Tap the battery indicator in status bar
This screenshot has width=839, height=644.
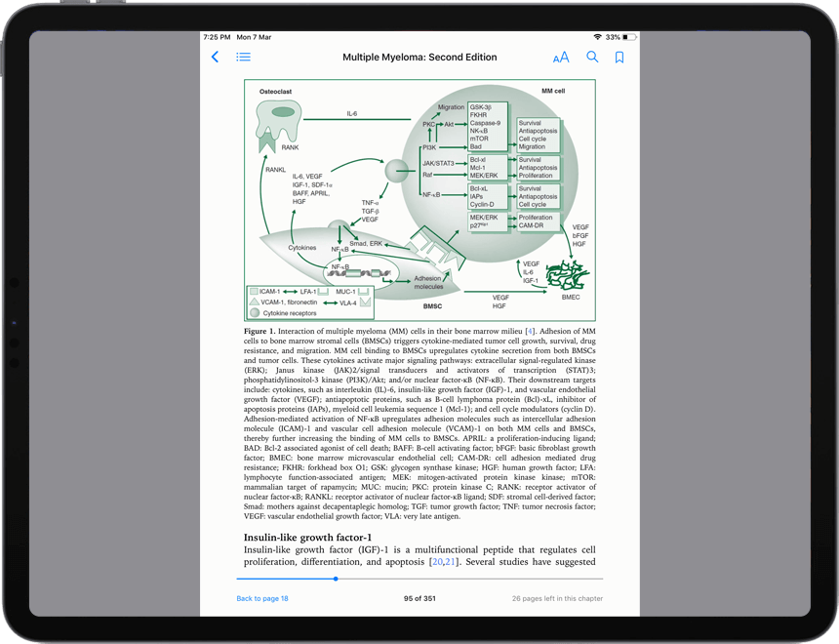click(630, 37)
